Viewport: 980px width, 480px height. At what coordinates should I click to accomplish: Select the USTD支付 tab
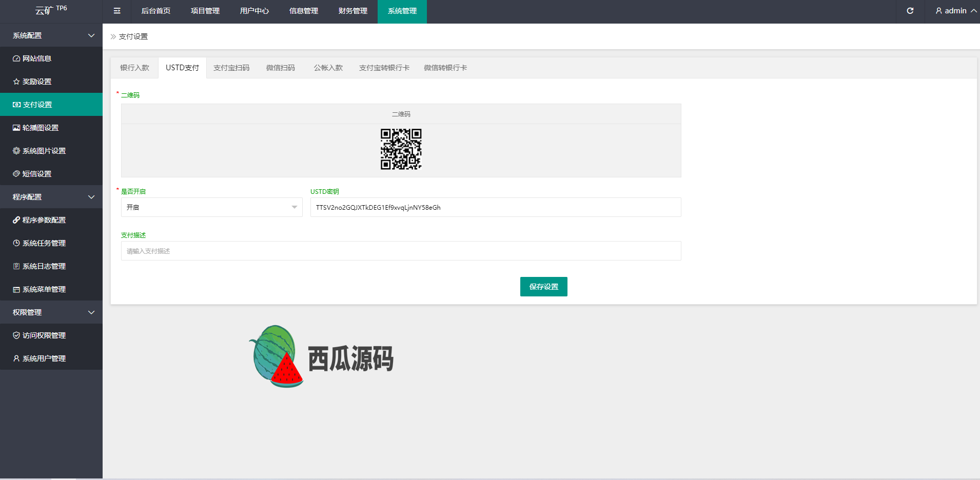coord(182,68)
